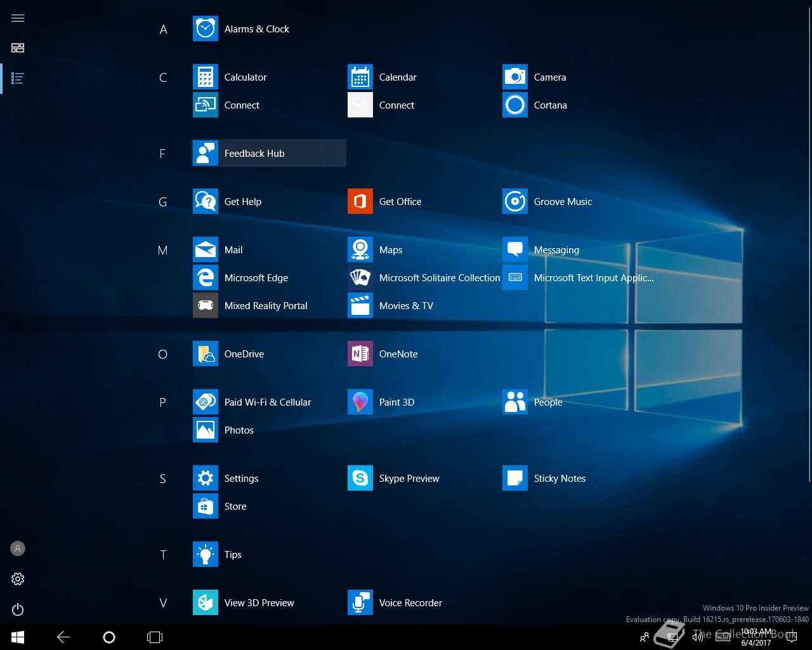Launch the Skype Preview icon
This screenshot has width=812, height=650.
[360, 479]
